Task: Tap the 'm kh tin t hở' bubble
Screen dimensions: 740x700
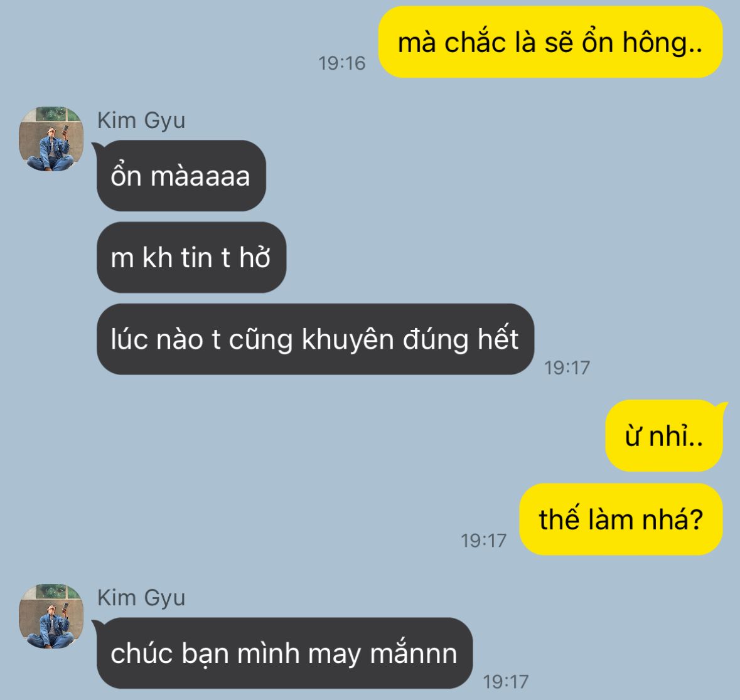Action: coord(191,258)
